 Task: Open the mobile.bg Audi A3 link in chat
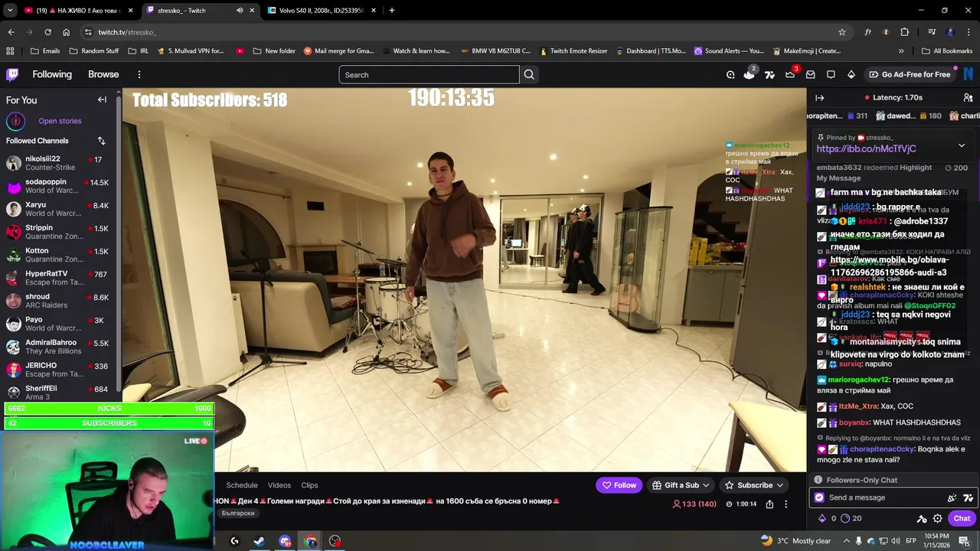pyautogui.click(x=889, y=266)
